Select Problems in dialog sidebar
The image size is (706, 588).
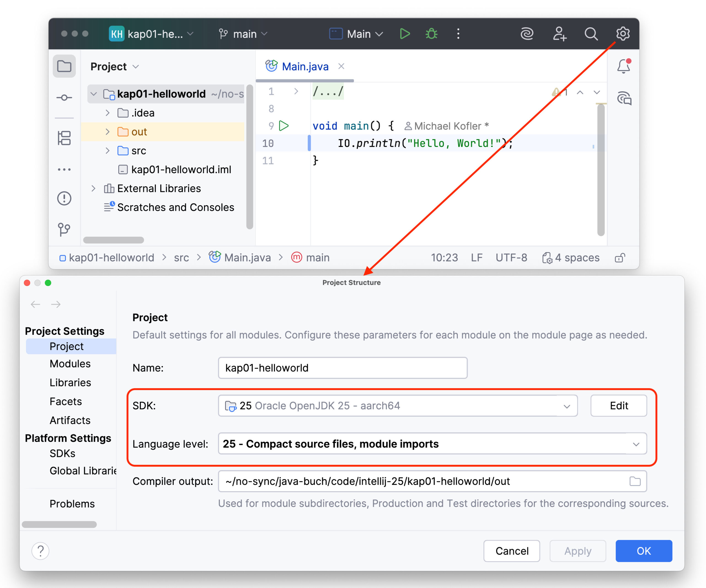pos(72,504)
